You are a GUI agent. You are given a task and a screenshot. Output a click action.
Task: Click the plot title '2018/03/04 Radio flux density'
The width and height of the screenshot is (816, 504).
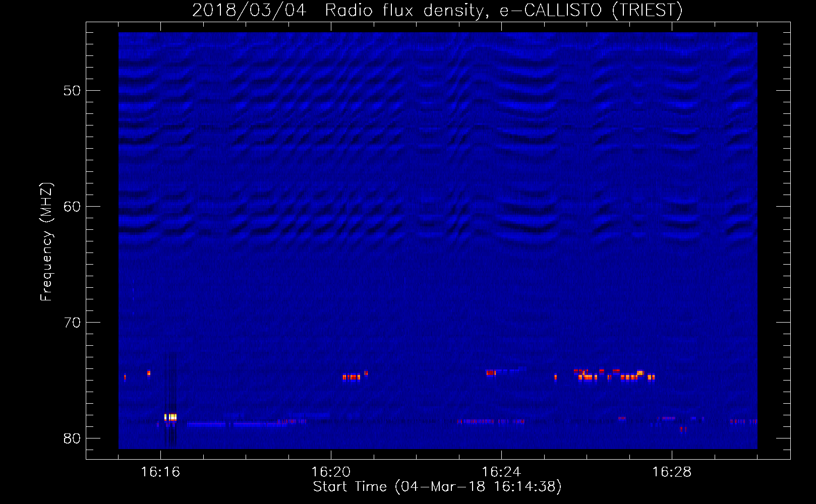click(x=437, y=10)
